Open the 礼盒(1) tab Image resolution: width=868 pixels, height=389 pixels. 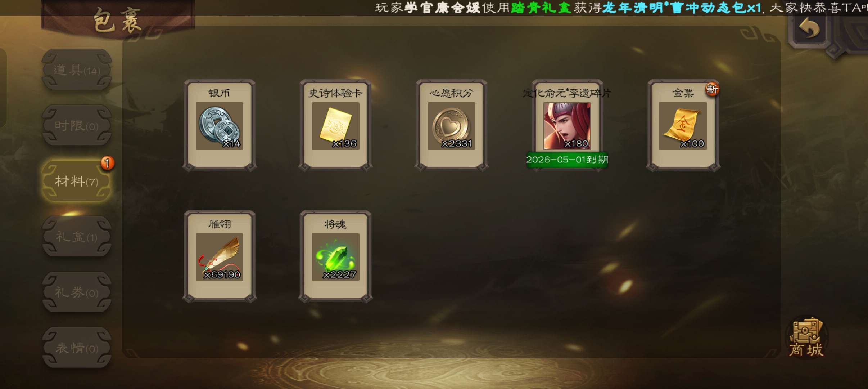[x=77, y=237]
